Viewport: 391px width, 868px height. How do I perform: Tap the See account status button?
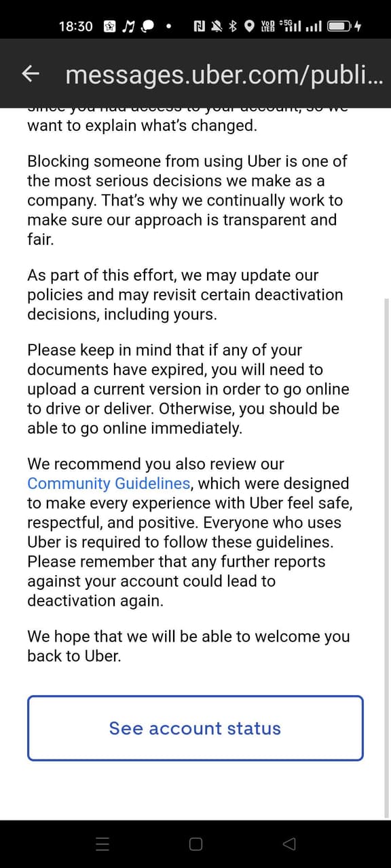pos(195,728)
